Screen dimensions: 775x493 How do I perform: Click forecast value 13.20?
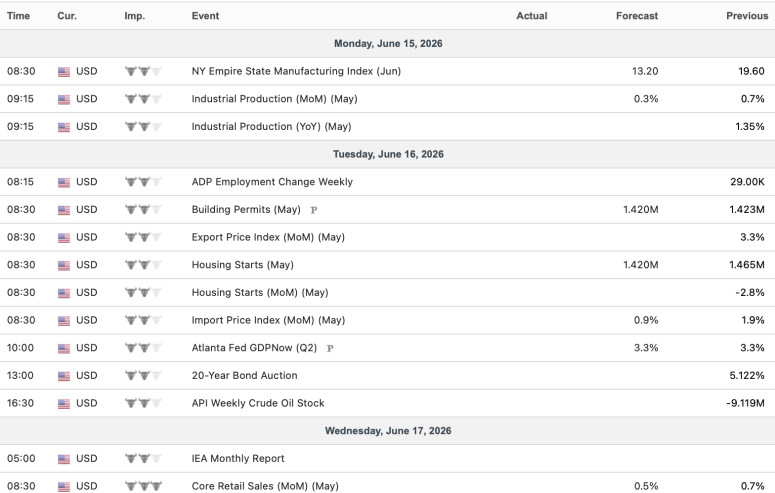(645, 71)
